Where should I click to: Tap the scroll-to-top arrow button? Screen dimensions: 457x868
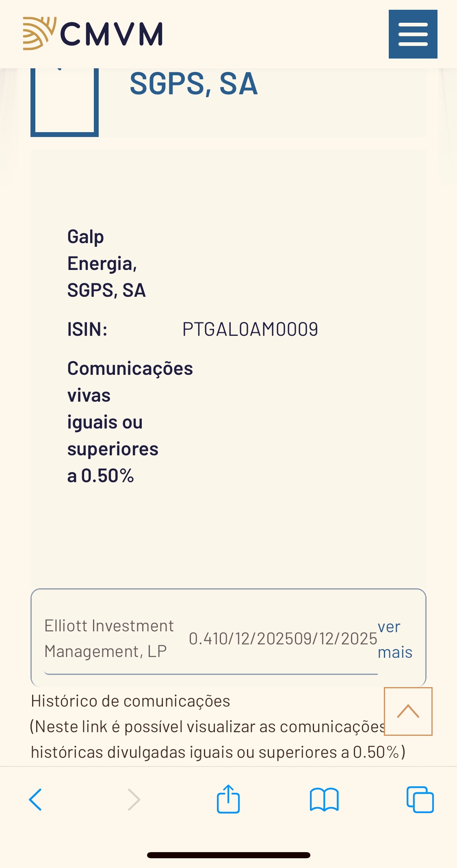[x=408, y=711]
